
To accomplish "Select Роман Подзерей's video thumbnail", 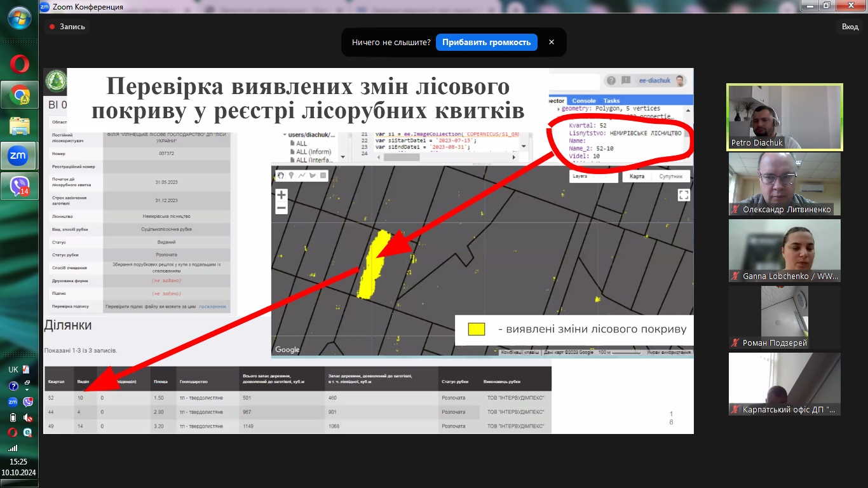I will click(x=785, y=317).
